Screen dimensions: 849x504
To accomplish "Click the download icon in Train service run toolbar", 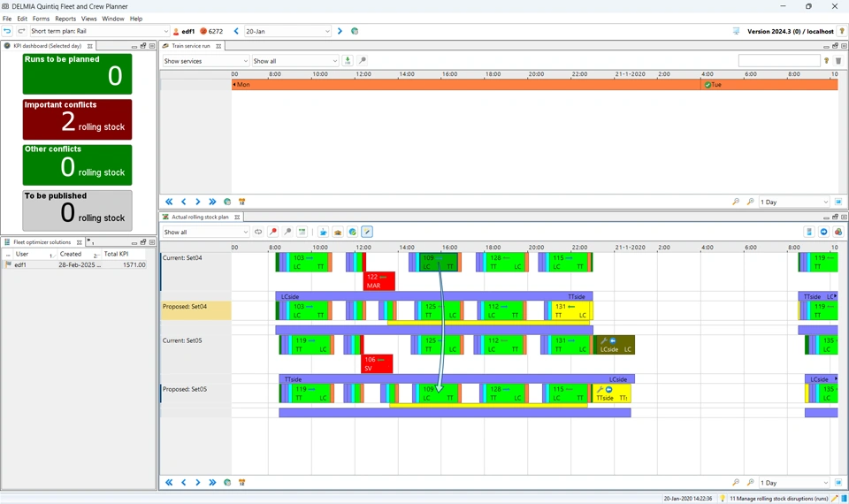I will pos(348,61).
